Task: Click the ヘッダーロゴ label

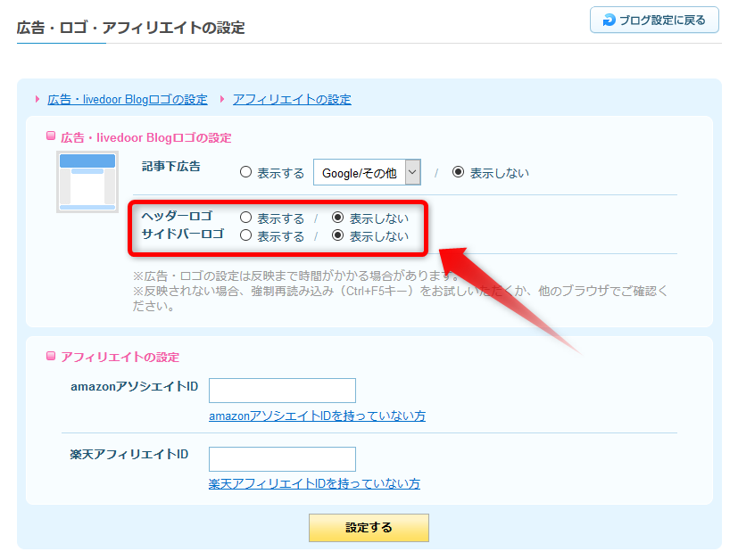Action: [177, 217]
